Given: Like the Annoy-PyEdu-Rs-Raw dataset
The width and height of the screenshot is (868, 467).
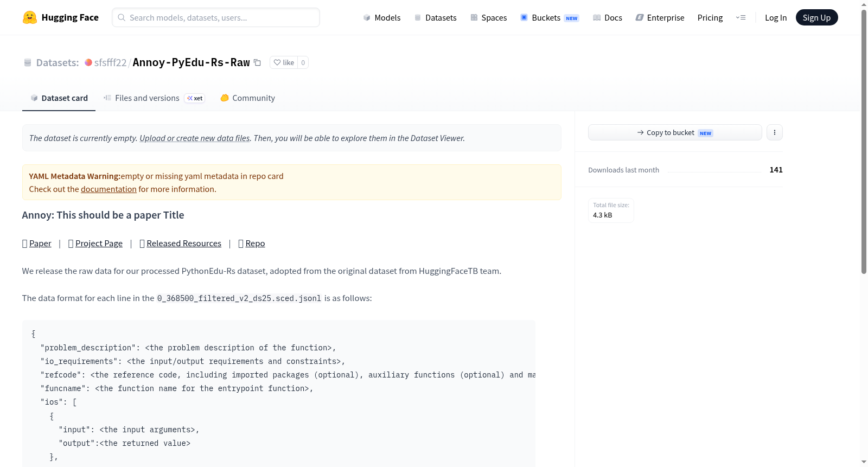Looking at the screenshot, I should pos(284,62).
